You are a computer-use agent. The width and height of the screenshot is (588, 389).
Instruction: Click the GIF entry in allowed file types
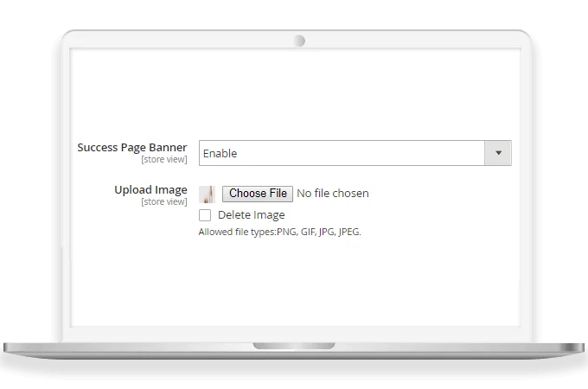[306, 233]
